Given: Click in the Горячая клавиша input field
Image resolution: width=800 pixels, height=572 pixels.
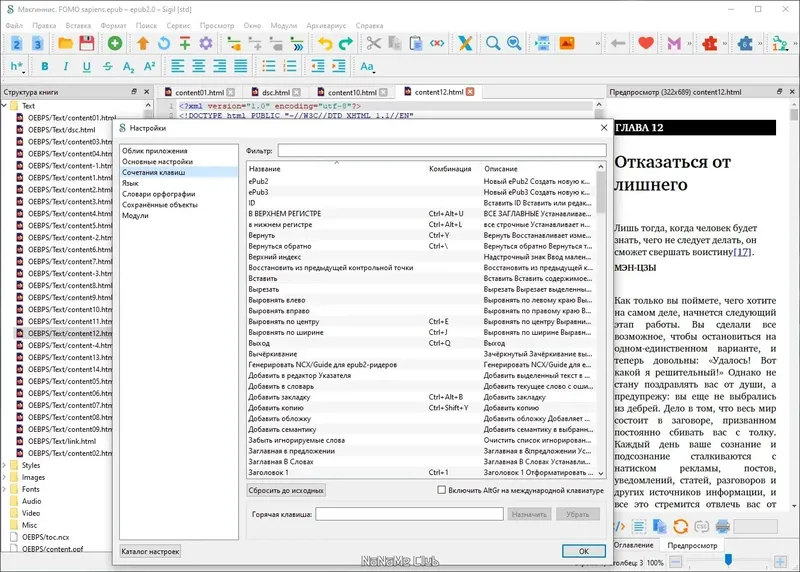Looking at the screenshot, I should click(x=409, y=514).
